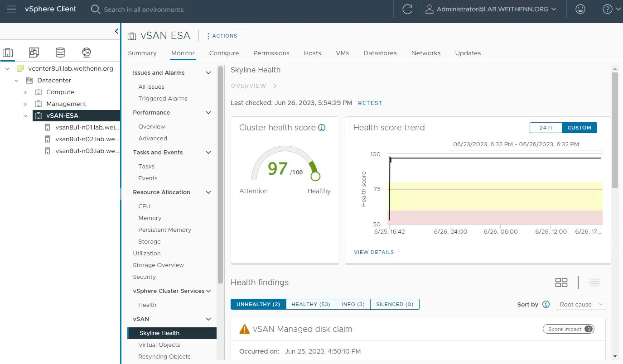623x364 pixels.
Task: Open the hamburger main menu
Action: coord(11,9)
